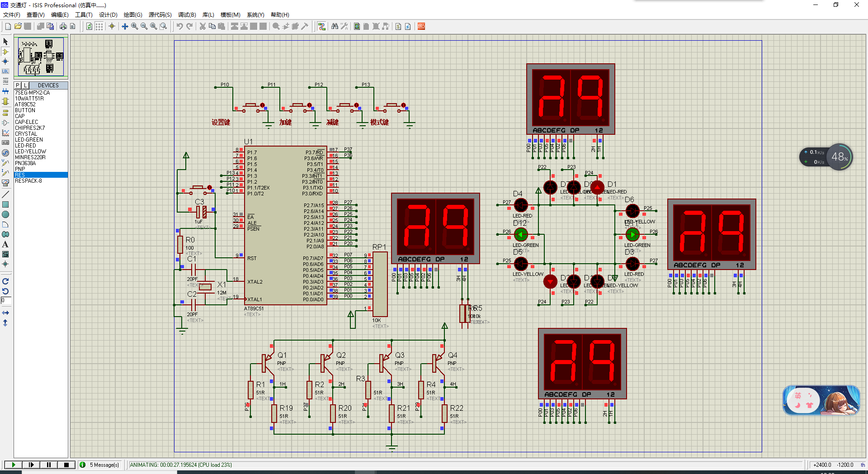Transfer the netlist to ARES
The height and width of the screenshot is (474, 868).
421,26
